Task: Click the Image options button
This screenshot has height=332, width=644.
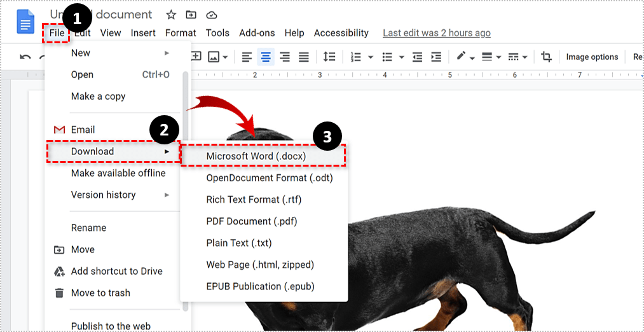Action: pos(592,57)
